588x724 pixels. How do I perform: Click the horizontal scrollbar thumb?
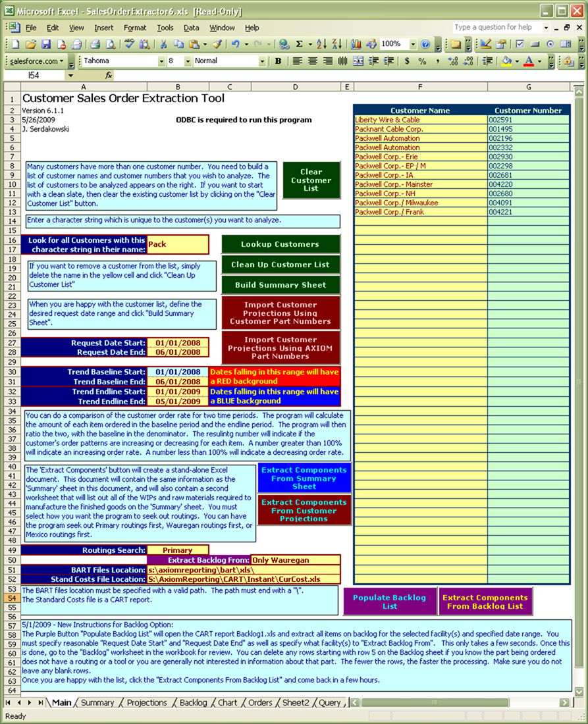pos(434,703)
